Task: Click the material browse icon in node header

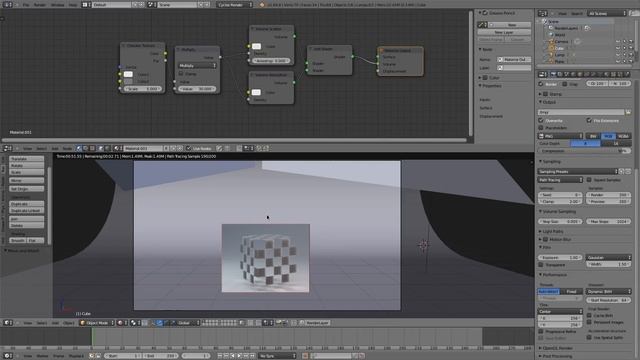Action: click(118, 148)
